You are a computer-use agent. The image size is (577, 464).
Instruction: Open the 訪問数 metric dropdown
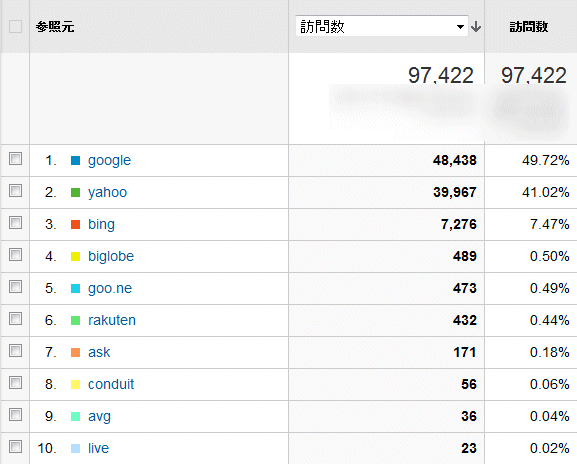point(382,26)
